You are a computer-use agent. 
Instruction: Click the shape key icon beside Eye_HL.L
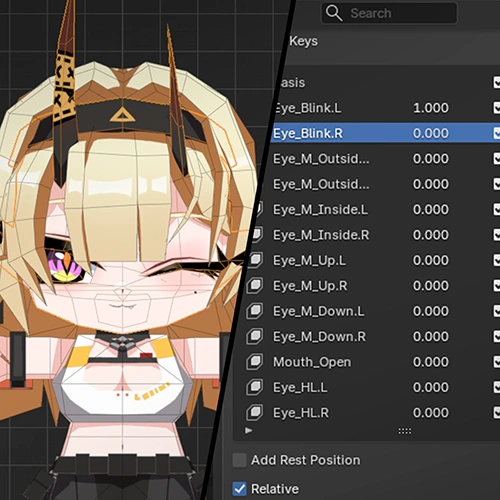(x=254, y=387)
